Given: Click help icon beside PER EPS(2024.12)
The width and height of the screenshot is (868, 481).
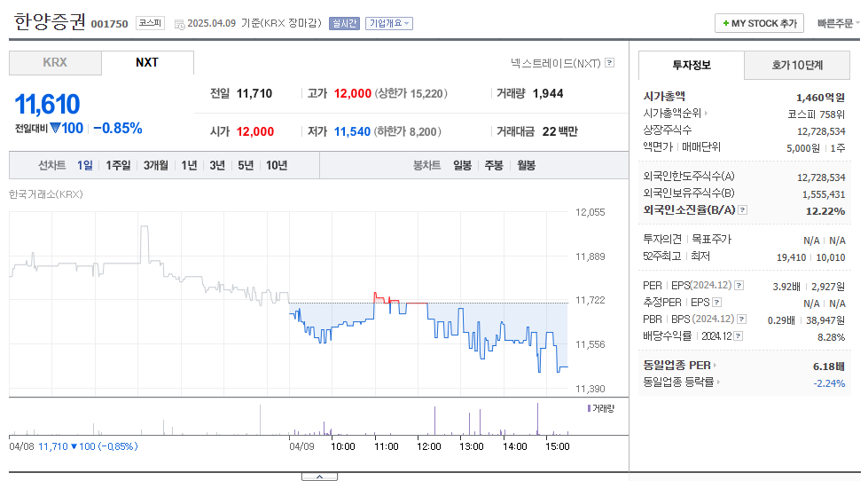Looking at the screenshot, I should (x=739, y=286).
